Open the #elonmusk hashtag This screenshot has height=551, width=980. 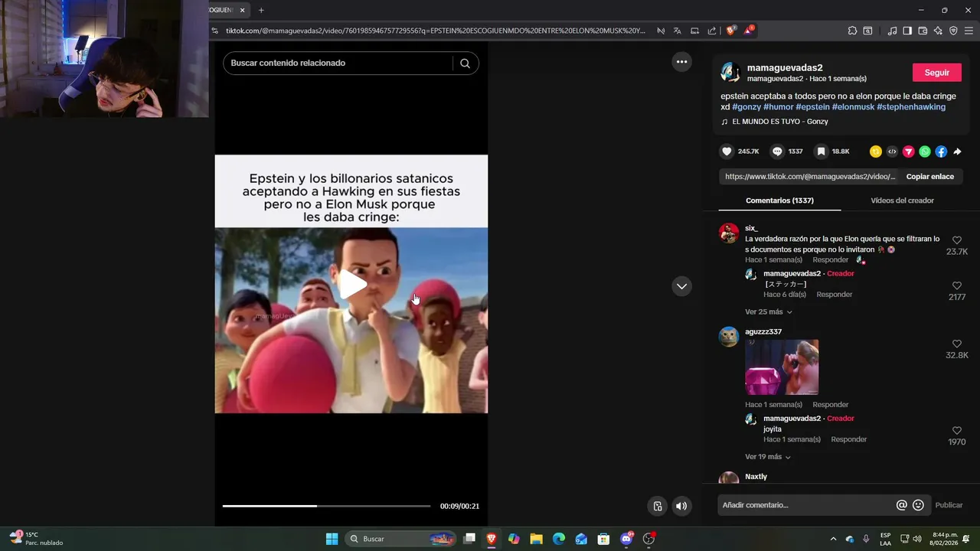(853, 107)
